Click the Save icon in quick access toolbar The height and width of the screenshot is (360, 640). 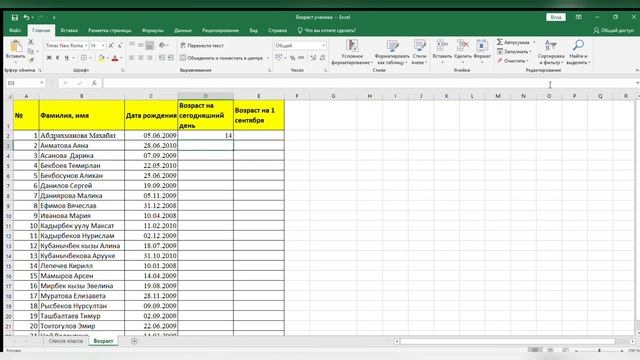tap(15, 18)
